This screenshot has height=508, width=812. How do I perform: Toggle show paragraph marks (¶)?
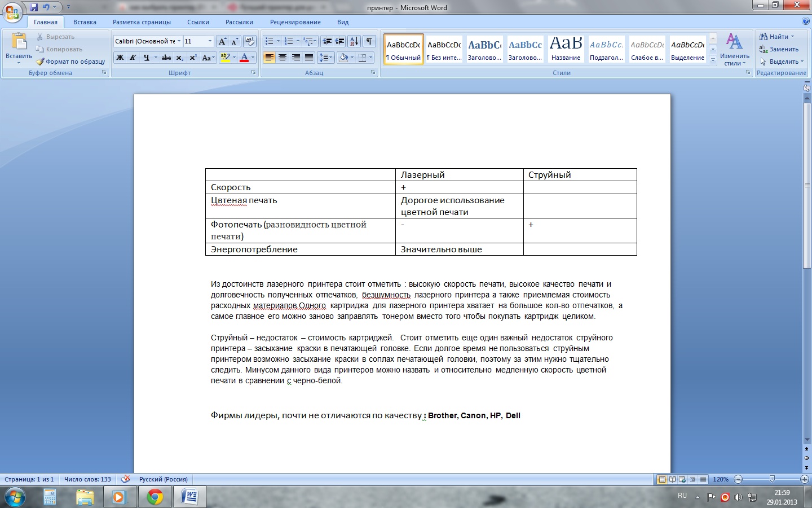(369, 41)
